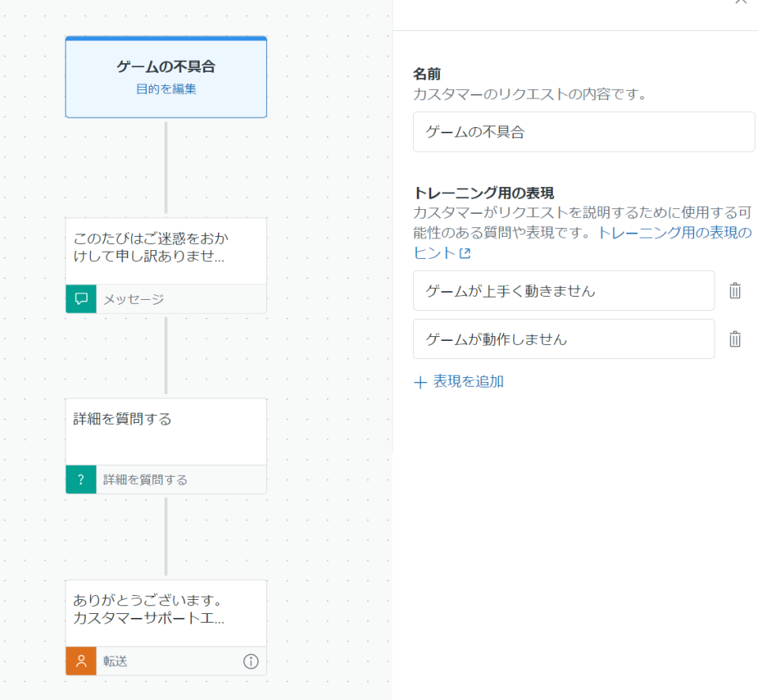Image resolution: width=758 pixels, height=700 pixels.
Task: Select the ありがとうございます transfer step node
Action: (166, 613)
